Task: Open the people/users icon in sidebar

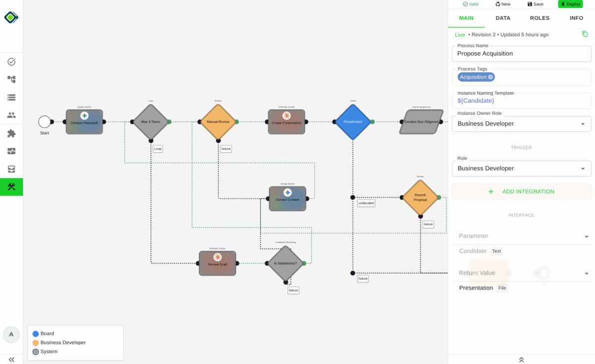Action: [11, 115]
